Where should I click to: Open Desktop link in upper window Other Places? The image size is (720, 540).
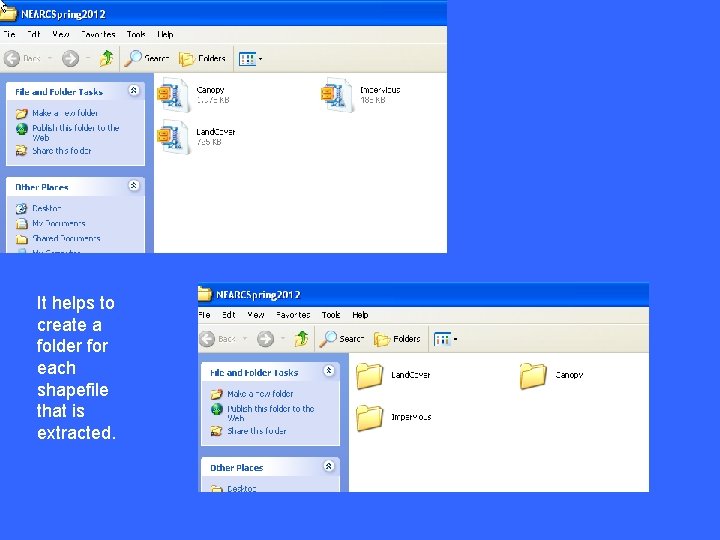(47, 208)
